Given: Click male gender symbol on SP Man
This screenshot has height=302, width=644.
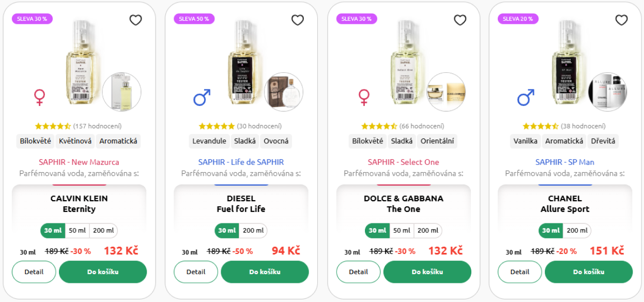Looking at the screenshot, I should [x=526, y=97].
